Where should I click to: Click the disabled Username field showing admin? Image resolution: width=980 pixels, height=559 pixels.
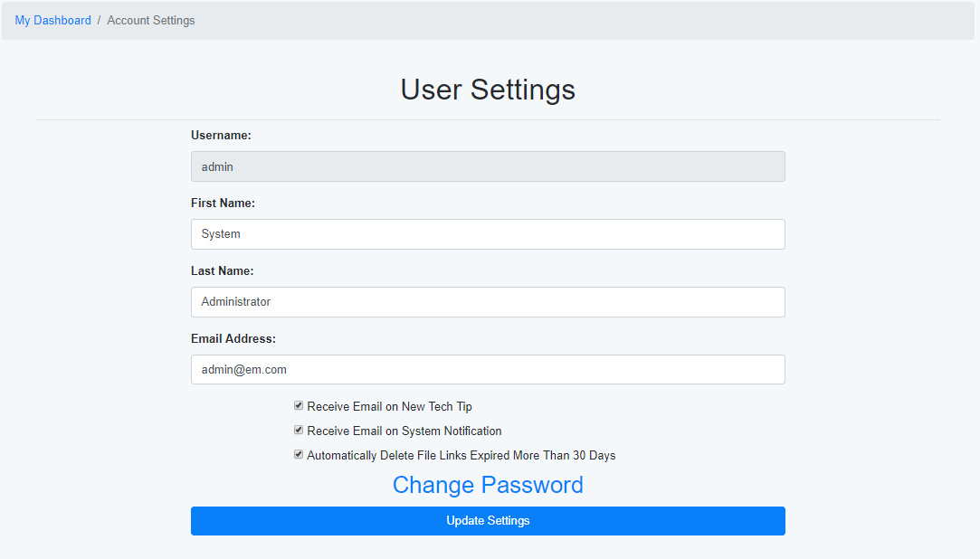(x=488, y=166)
